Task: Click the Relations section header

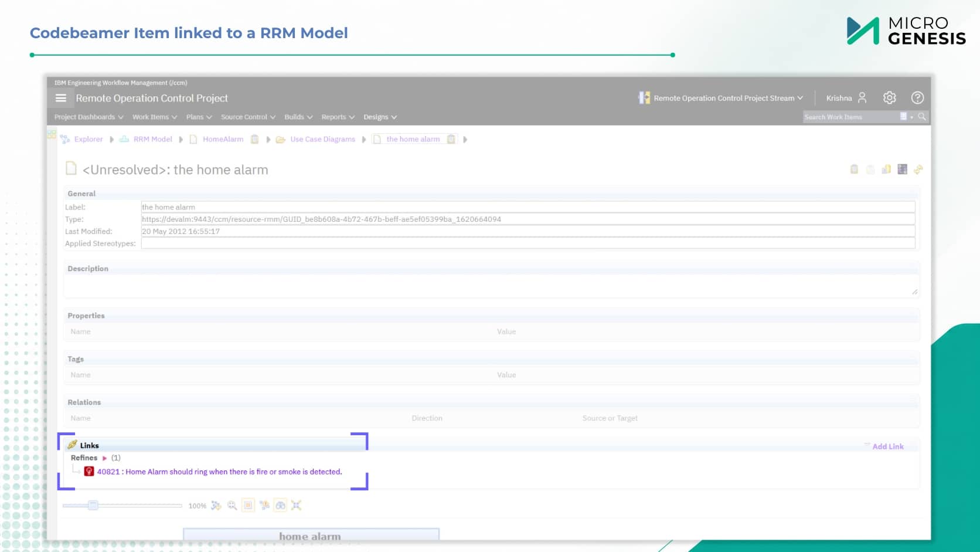Action: point(84,402)
